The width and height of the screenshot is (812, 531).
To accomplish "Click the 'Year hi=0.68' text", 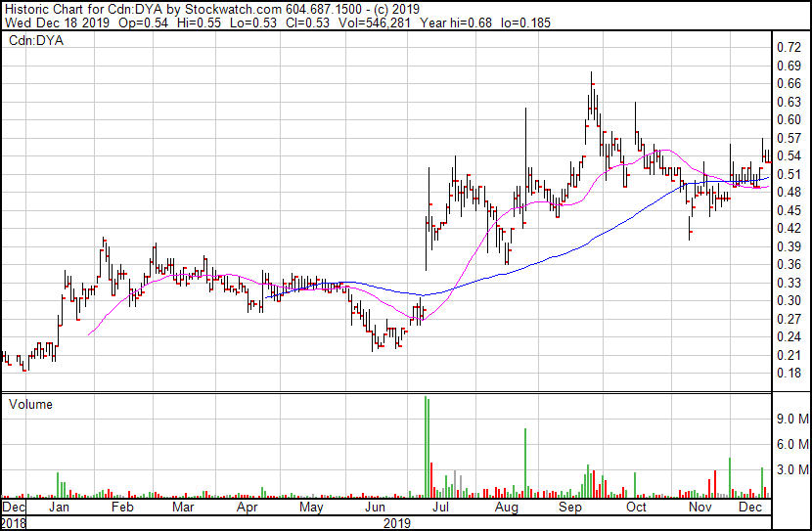I will pyautogui.click(x=456, y=22).
